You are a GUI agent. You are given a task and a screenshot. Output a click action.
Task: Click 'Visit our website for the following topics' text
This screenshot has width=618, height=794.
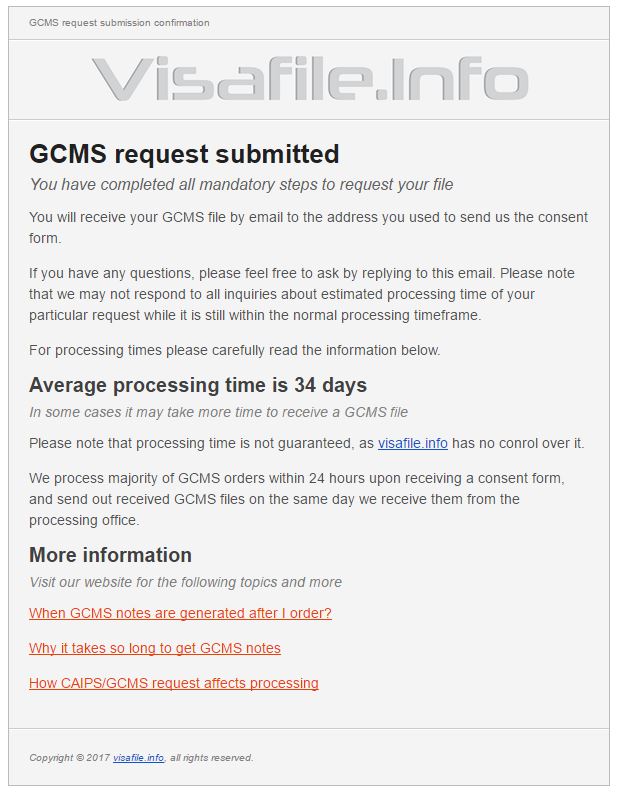[185, 582]
